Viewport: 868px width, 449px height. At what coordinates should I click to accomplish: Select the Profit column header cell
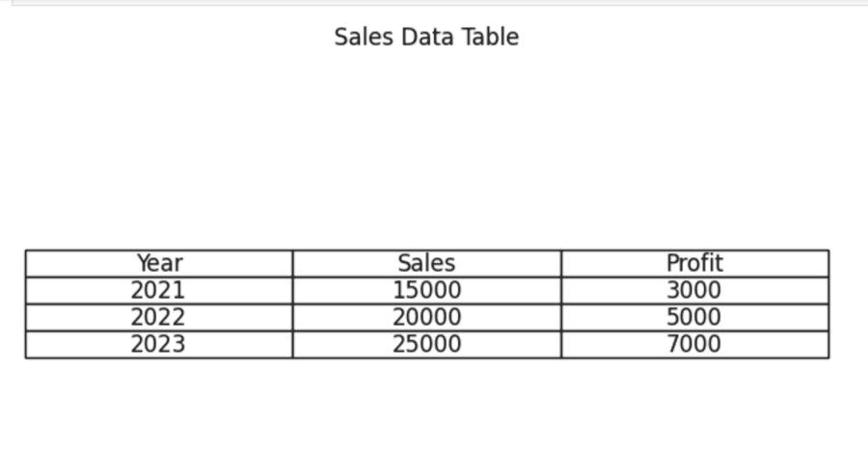[x=695, y=263]
